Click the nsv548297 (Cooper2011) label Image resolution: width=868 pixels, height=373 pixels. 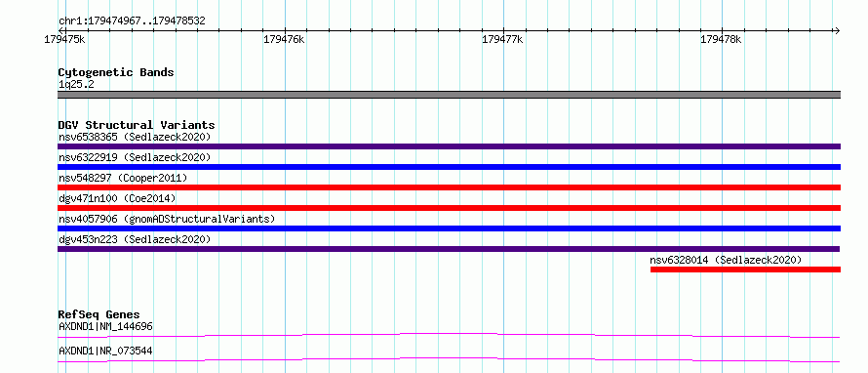[123, 178]
